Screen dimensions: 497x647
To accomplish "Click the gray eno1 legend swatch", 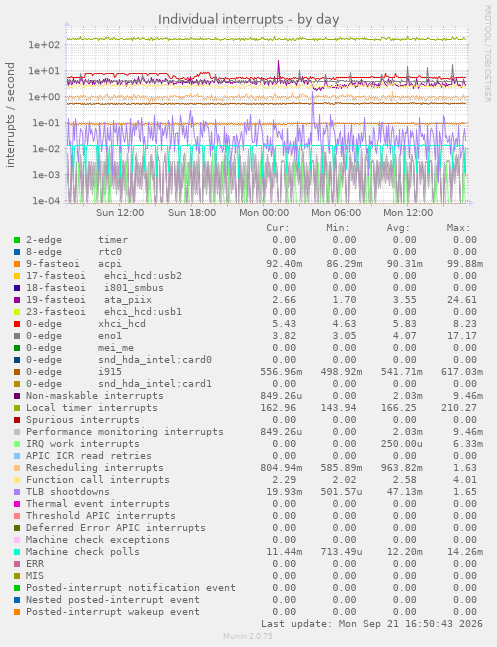I will [x=17, y=336].
